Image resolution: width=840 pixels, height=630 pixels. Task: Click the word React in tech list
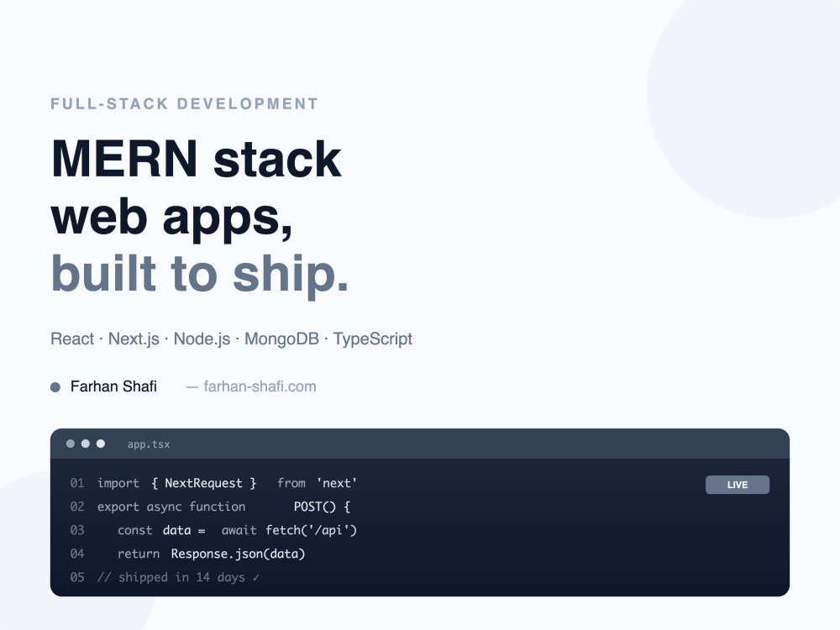click(x=72, y=339)
